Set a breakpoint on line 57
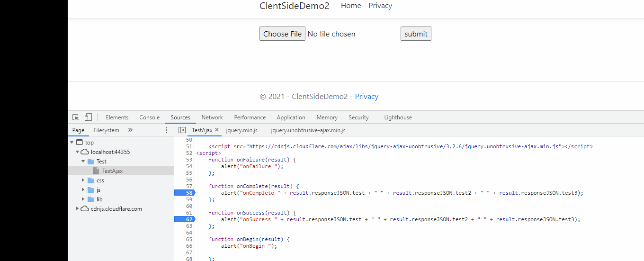The image size is (644, 261). click(x=189, y=186)
